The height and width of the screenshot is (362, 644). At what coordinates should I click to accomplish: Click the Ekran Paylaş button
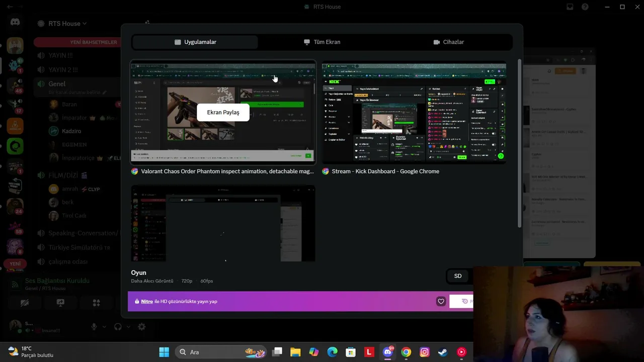(x=223, y=112)
